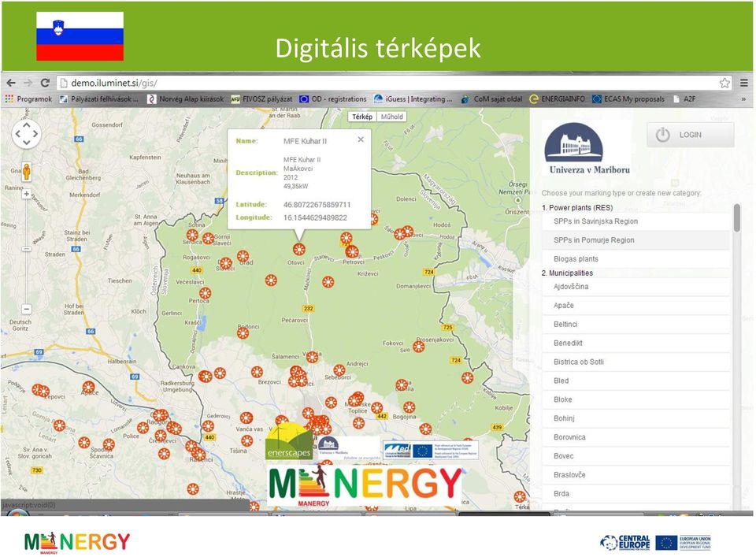The height and width of the screenshot is (557, 756).
Task: Click the marker near Tišina
Action: coord(246,440)
